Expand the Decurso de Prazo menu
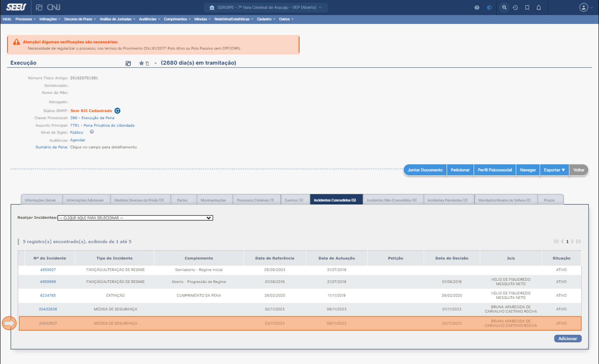 click(80, 19)
